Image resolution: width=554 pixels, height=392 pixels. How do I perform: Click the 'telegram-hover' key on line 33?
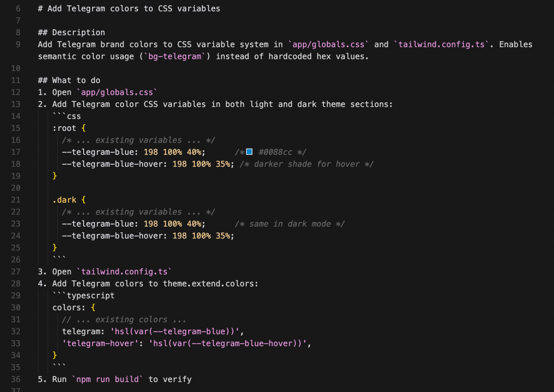[x=101, y=343]
